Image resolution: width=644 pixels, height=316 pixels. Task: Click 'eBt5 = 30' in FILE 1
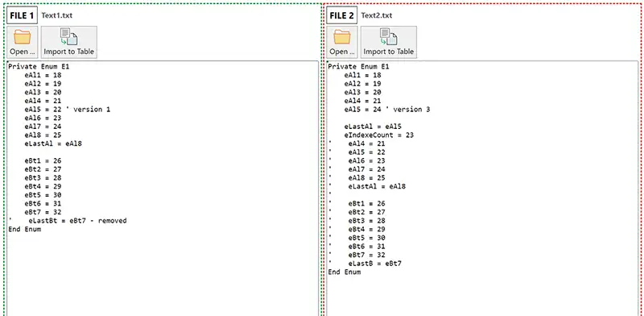[x=43, y=195]
